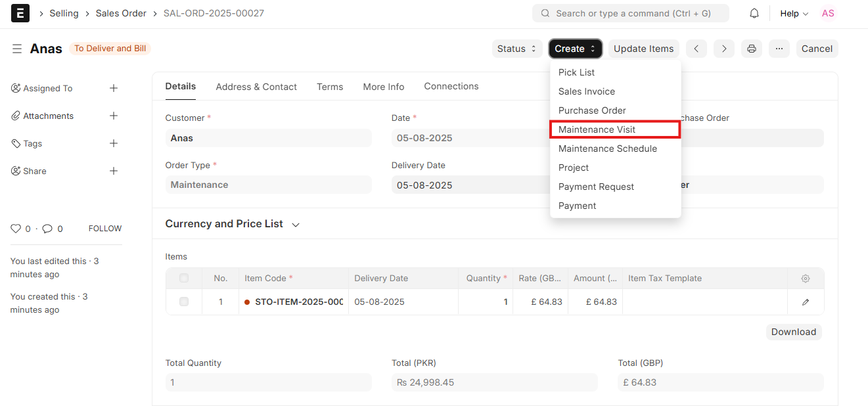This screenshot has height=406, width=868.
Task: Go to previous document arrow
Action: coord(697,49)
